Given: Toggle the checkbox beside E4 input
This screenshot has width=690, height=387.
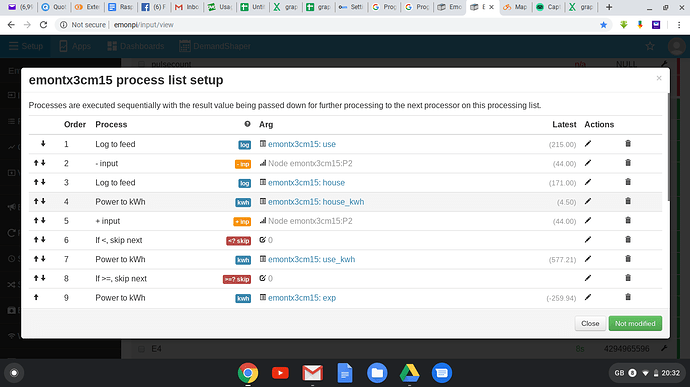Looking at the screenshot, I should (x=142, y=349).
